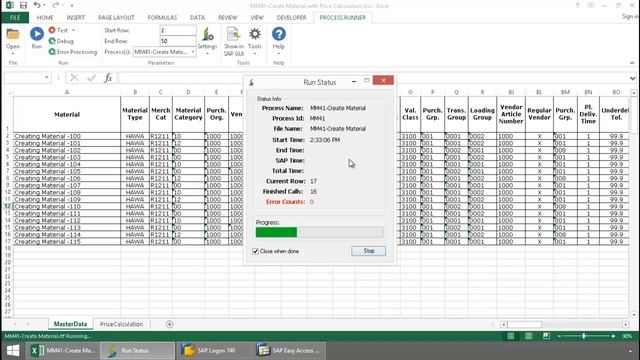The height and width of the screenshot is (360, 640).
Task: Click the Redo arrow in quick access toolbar
Action: coord(56,5)
